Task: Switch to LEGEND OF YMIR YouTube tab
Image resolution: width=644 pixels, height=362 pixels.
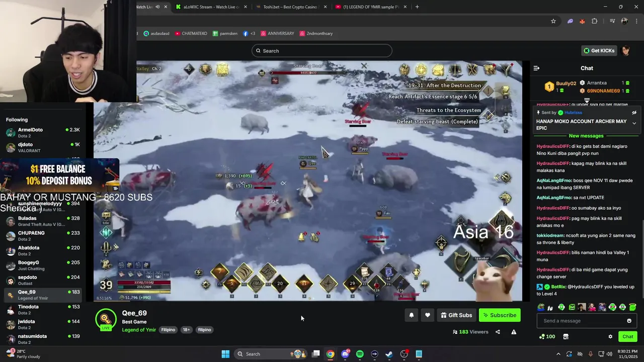Action: 370,7
